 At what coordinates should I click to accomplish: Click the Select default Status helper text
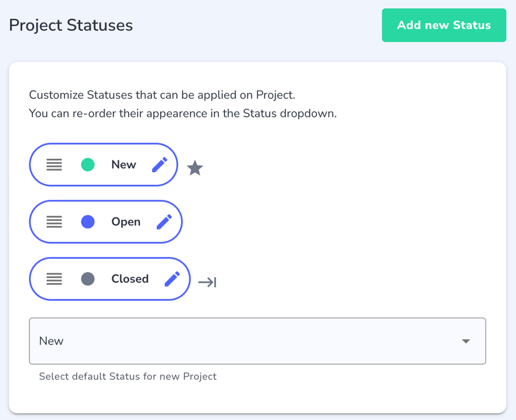127,376
